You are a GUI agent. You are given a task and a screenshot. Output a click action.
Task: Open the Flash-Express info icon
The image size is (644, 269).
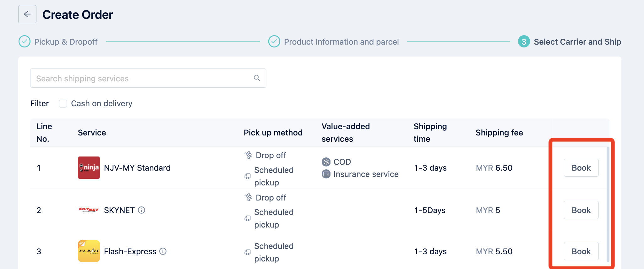tap(163, 251)
